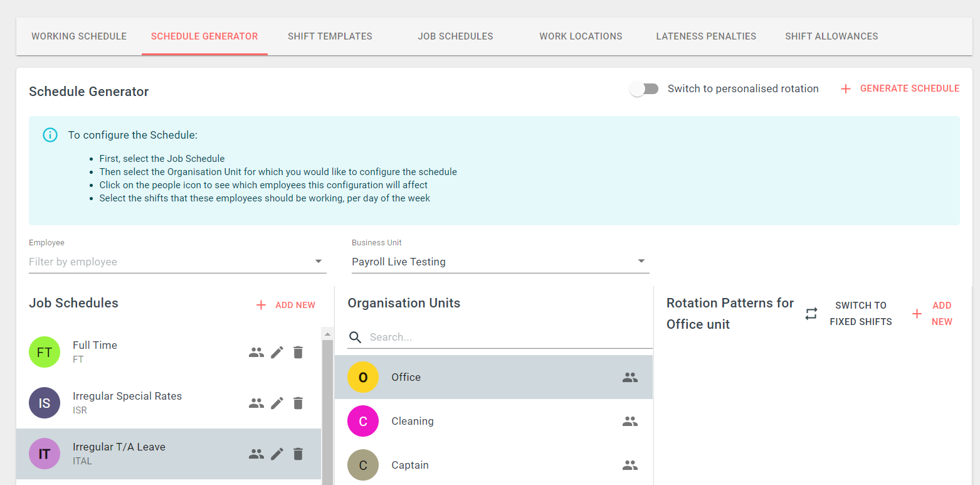Select the Captain organisation unit
This screenshot has height=485, width=980.
point(493,466)
